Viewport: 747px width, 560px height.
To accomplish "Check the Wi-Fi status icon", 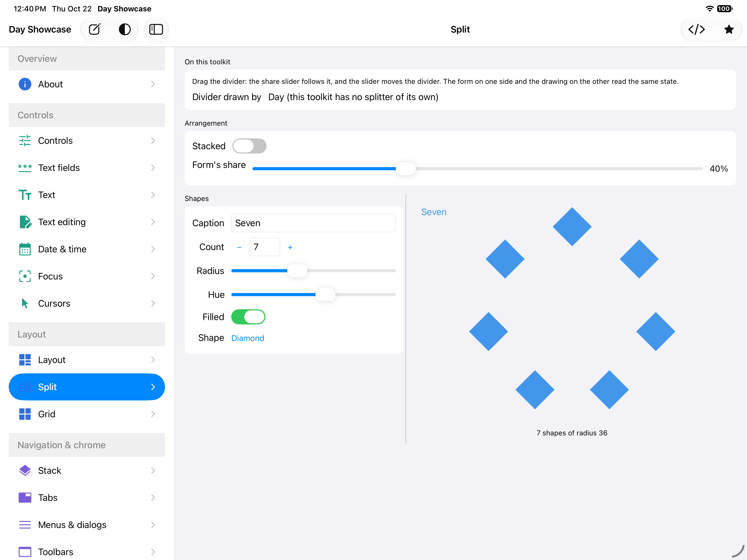I will [x=710, y=8].
